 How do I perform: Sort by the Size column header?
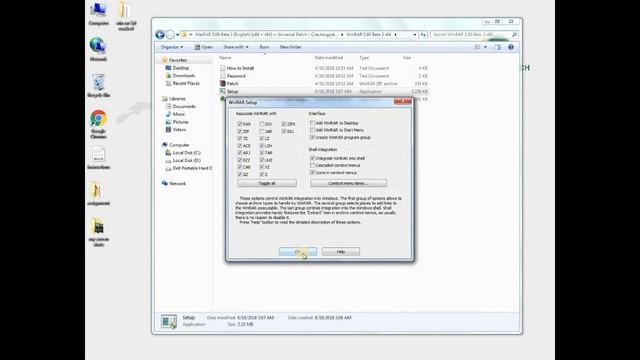[x=407, y=58]
